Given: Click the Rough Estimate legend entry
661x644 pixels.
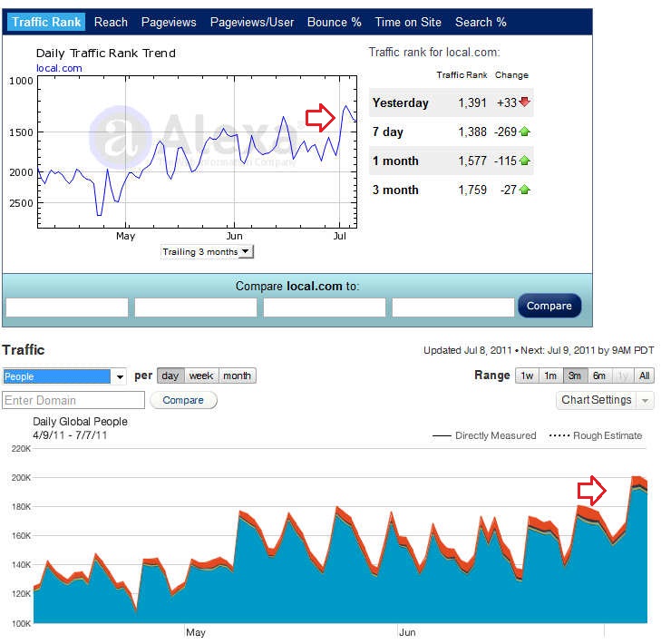Looking at the screenshot, I should pos(596,435).
